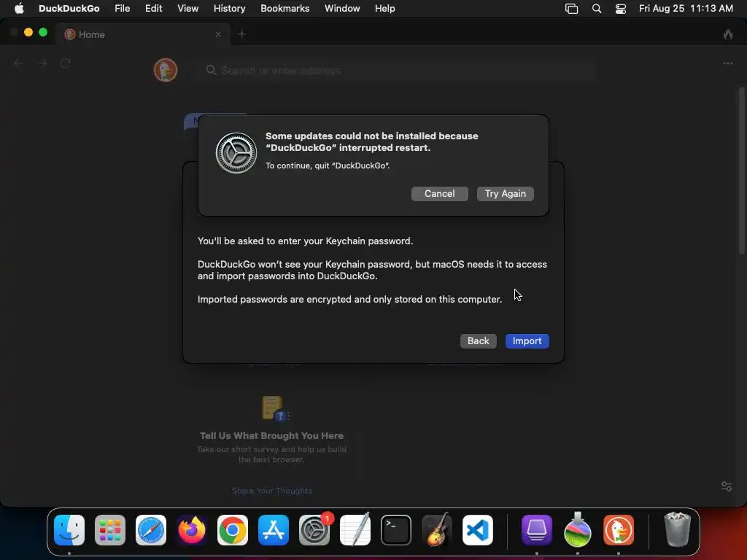Viewport: 747px width, 560px height.
Task: Open TextEdit from the Dock
Action: (355, 530)
